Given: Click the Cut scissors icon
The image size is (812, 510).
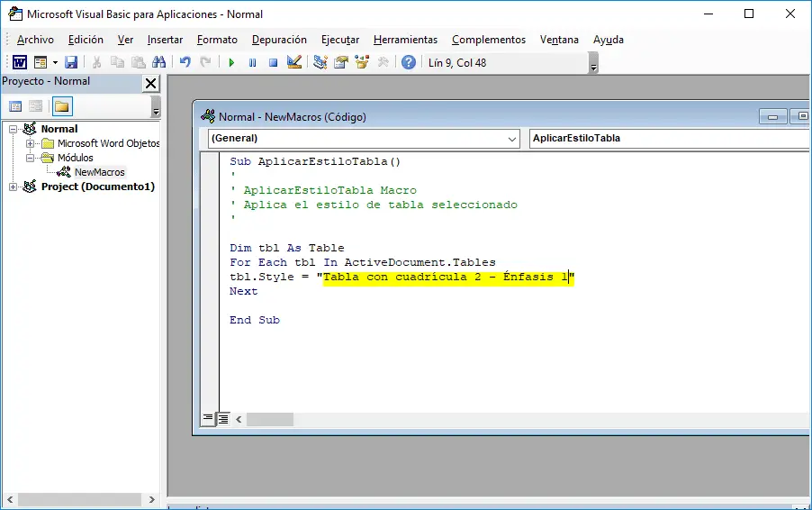Looking at the screenshot, I should click(x=96, y=63).
